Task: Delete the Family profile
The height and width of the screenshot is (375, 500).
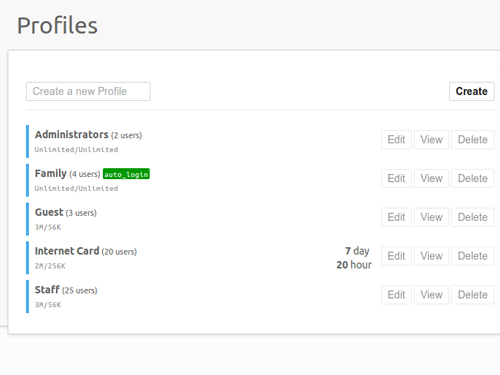Action: pos(473,178)
